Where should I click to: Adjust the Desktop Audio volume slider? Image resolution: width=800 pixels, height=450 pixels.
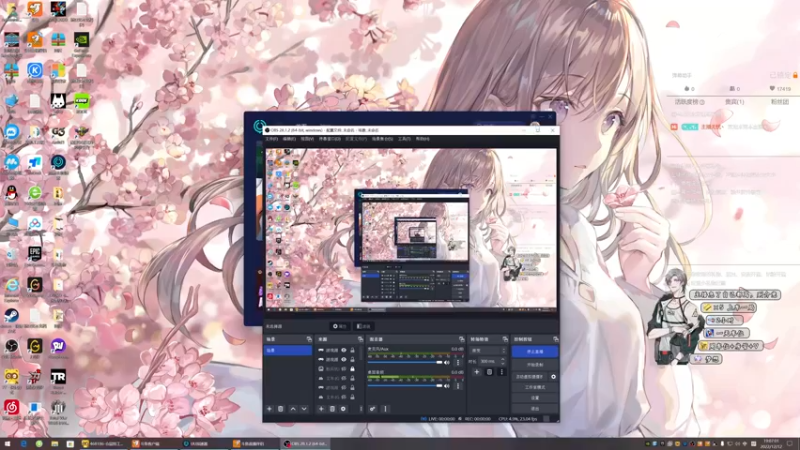(405, 386)
